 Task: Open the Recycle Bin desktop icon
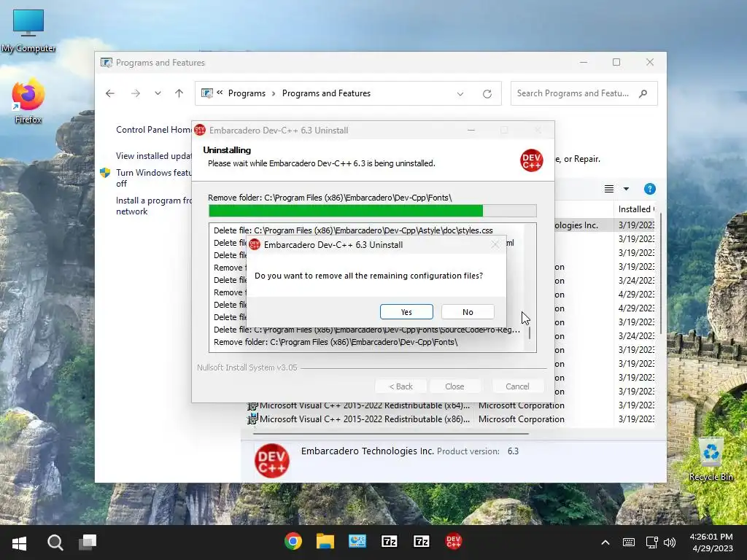(x=711, y=459)
